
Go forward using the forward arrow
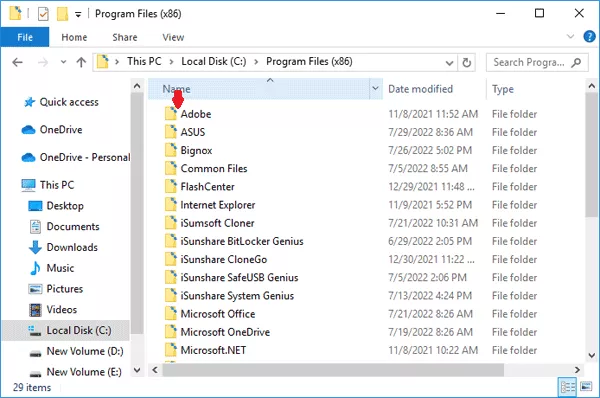[x=42, y=62]
